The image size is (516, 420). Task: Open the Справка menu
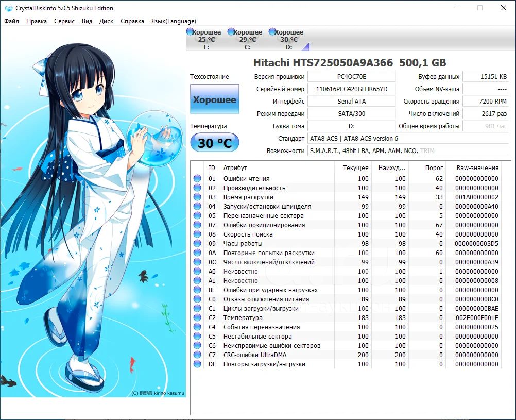click(132, 21)
